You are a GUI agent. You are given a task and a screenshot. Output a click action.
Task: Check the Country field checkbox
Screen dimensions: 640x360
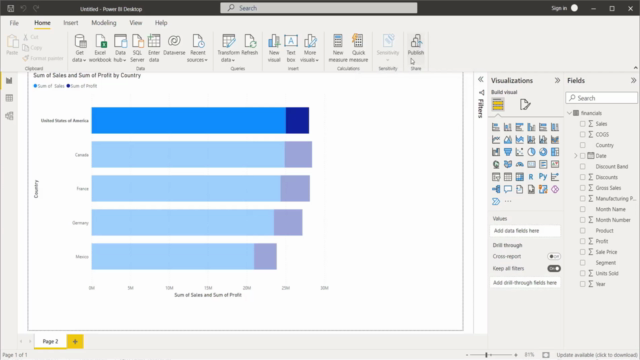[x=582, y=145]
